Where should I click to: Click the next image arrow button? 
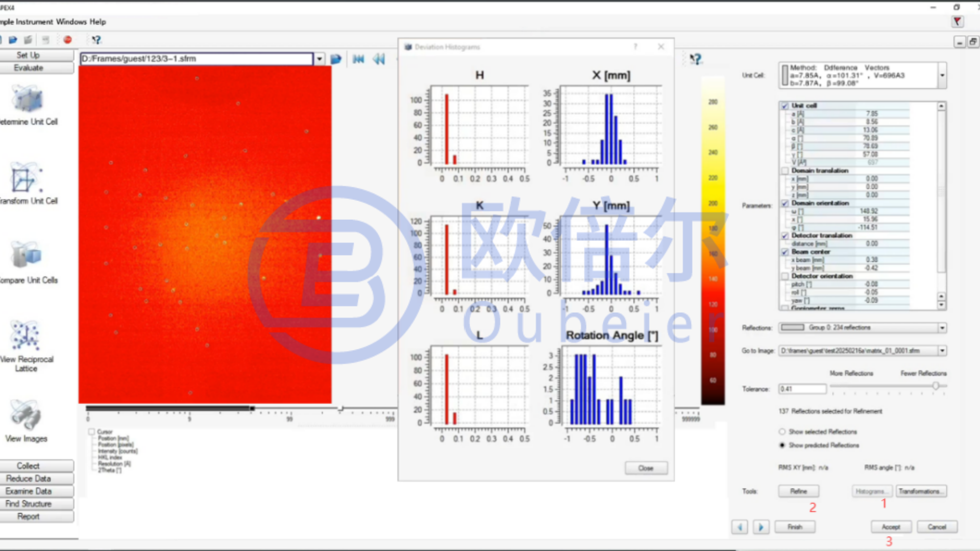pyautogui.click(x=761, y=527)
